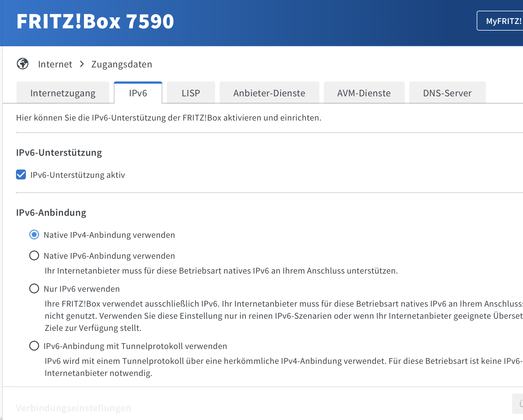Image resolution: width=523 pixels, height=420 pixels.
Task: Go to the AVM-Dienste tab
Action: 364,93
